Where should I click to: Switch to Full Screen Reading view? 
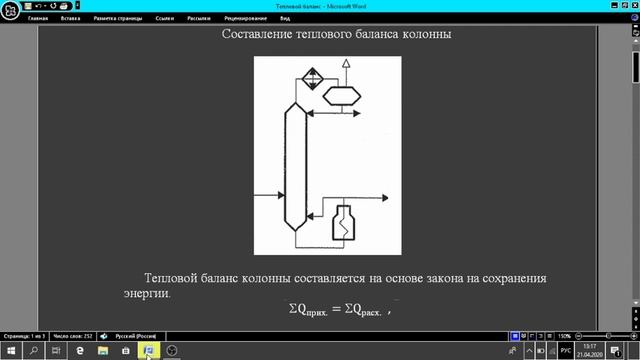tap(524, 336)
